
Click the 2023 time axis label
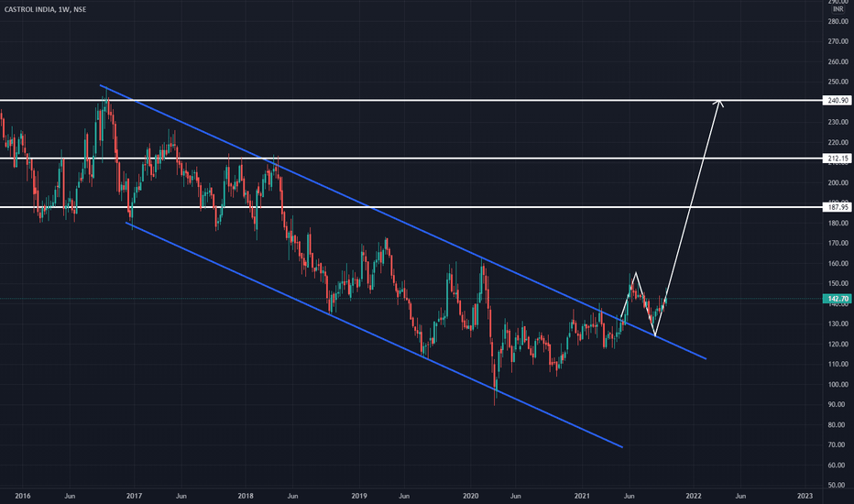(x=805, y=496)
